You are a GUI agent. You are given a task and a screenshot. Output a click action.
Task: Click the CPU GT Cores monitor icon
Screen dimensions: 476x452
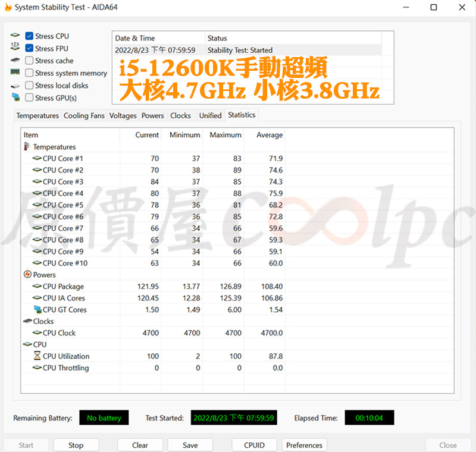[x=37, y=309]
